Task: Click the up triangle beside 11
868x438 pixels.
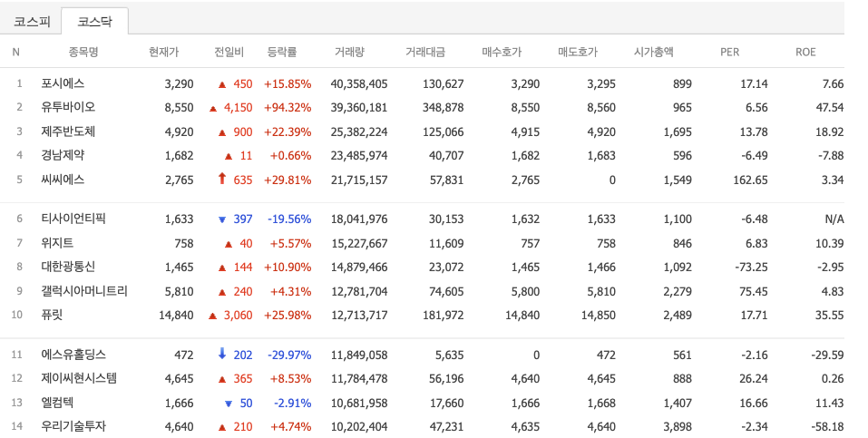Action: (x=228, y=157)
